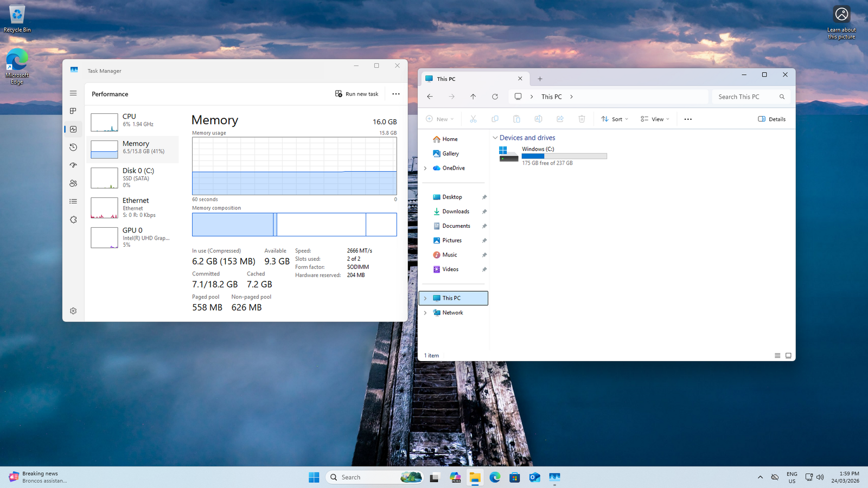Open Startup apps icon in Task Manager
The height and width of the screenshot is (488, 868).
pos(73,165)
